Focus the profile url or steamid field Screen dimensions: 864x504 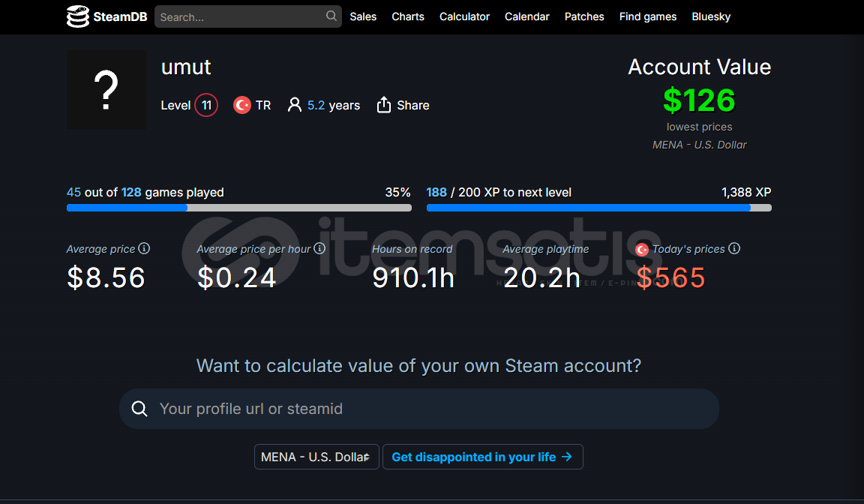[418, 409]
